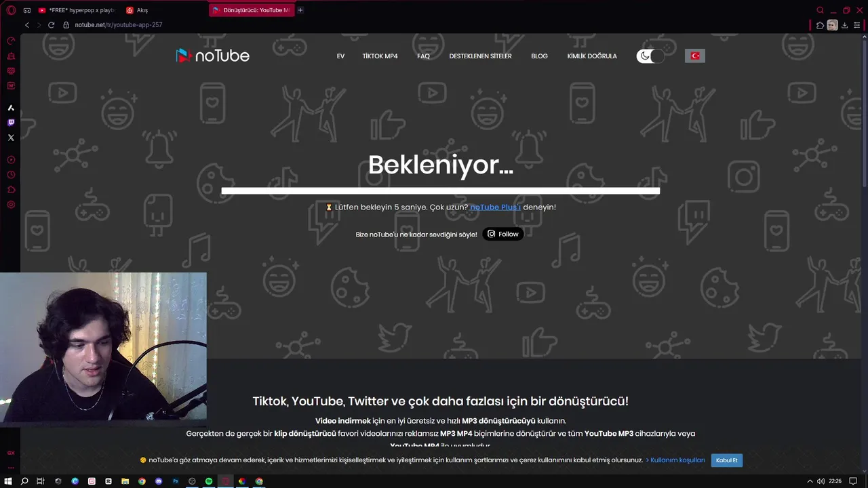
Task: Open the Aria AI icon in sidebar
Action: click(x=11, y=108)
